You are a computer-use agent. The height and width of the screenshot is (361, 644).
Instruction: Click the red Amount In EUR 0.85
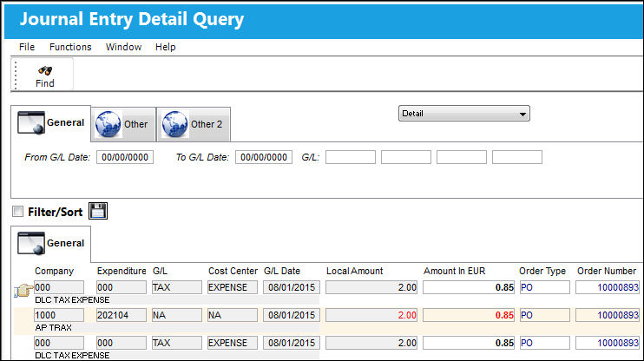point(469,315)
